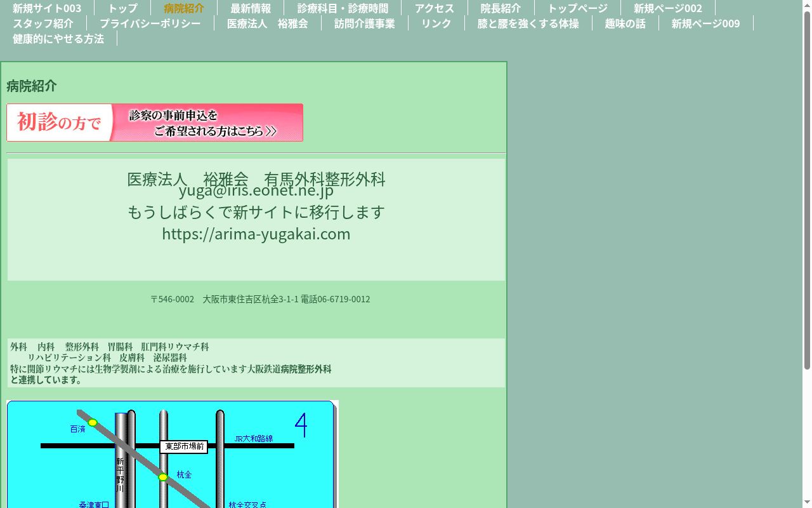Click the 初診の方で pre-registration banner

[x=155, y=123]
